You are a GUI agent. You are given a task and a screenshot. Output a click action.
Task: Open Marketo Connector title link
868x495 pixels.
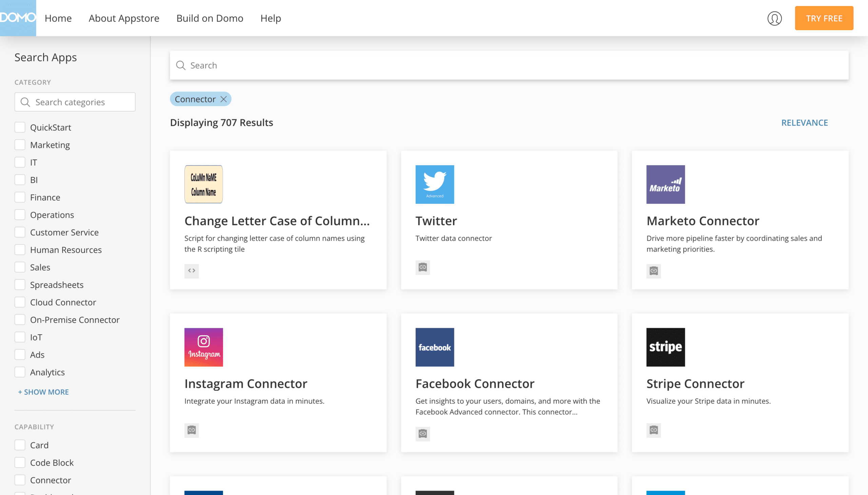703,221
